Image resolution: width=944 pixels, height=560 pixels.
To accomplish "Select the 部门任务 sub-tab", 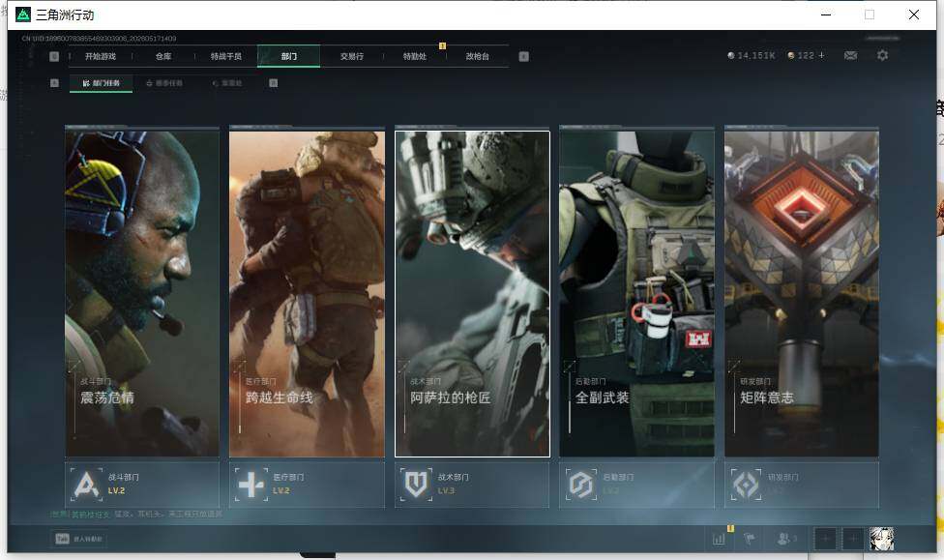I will pos(102,83).
